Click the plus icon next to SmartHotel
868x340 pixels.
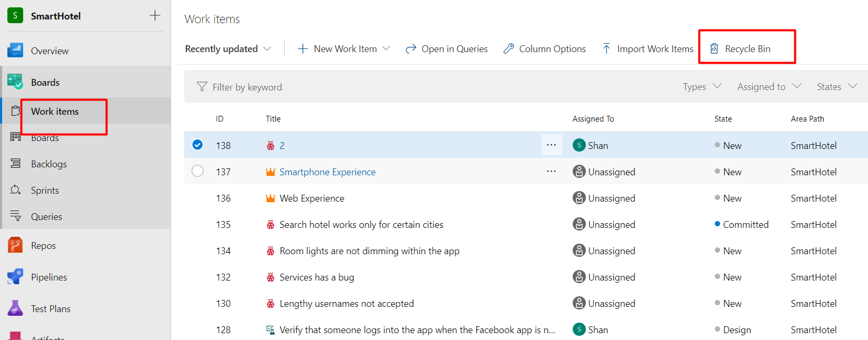point(155,15)
